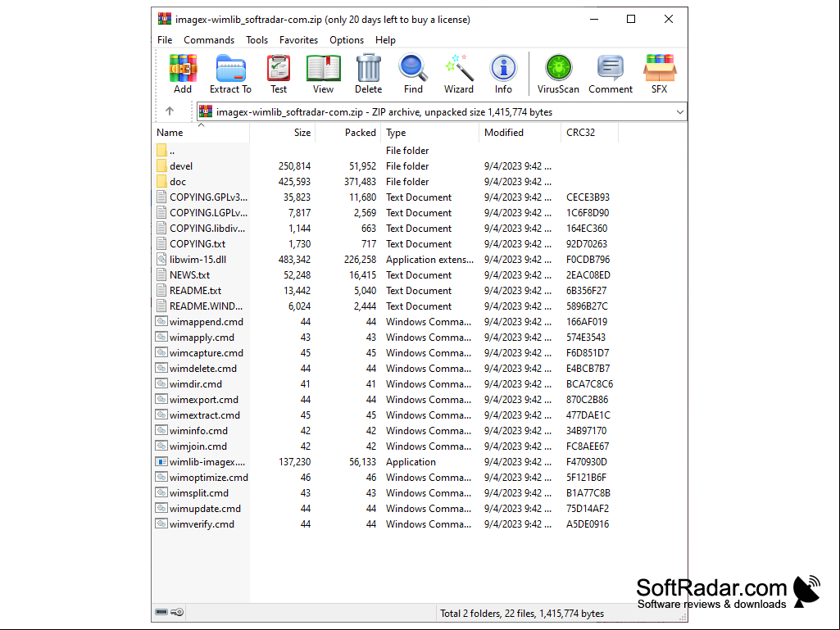Select wimexport.cmd file name
Screen dimensions: 840x630
tap(204, 399)
